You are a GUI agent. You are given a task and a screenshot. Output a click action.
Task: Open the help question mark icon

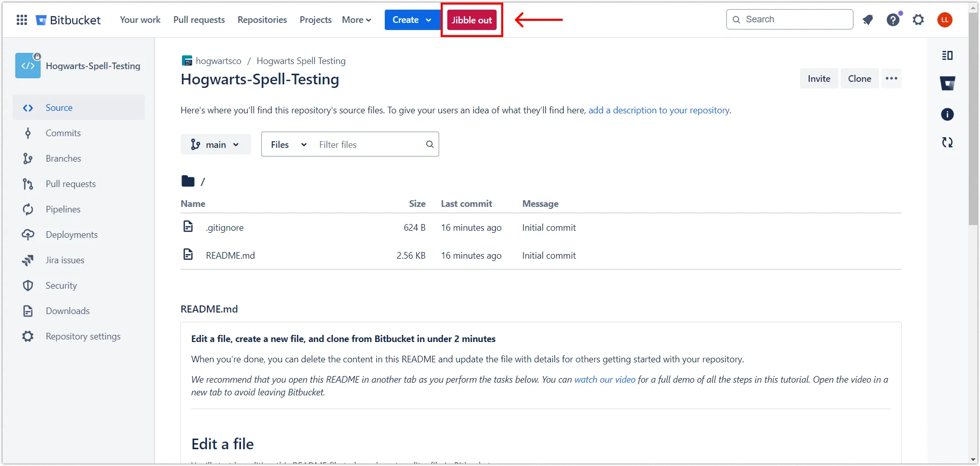tap(893, 20)
